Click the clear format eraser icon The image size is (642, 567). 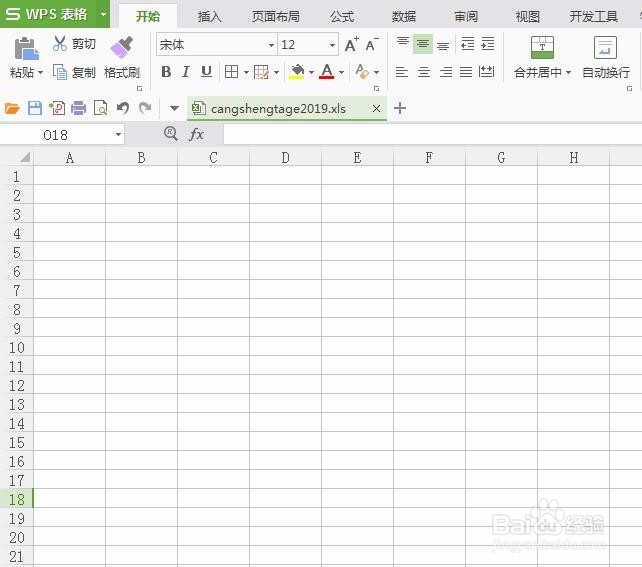[362, 72]
